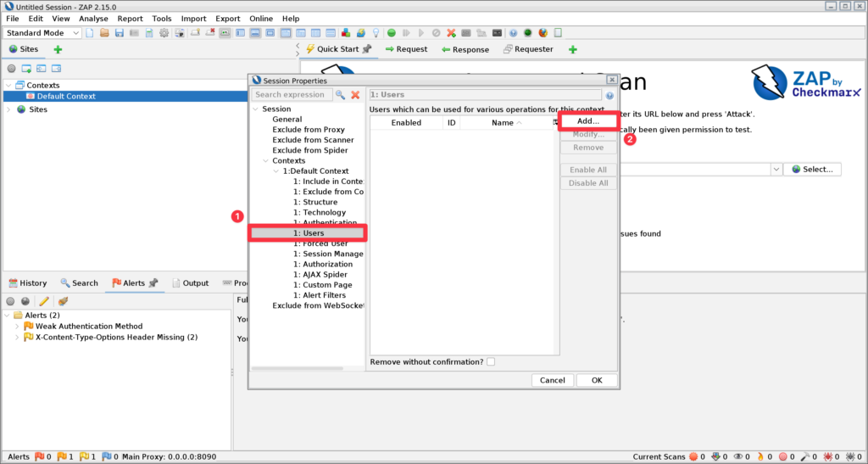This screenshot has height=464, width=868.
Task: Open the Analyse menu
Action: pos(93,19)
